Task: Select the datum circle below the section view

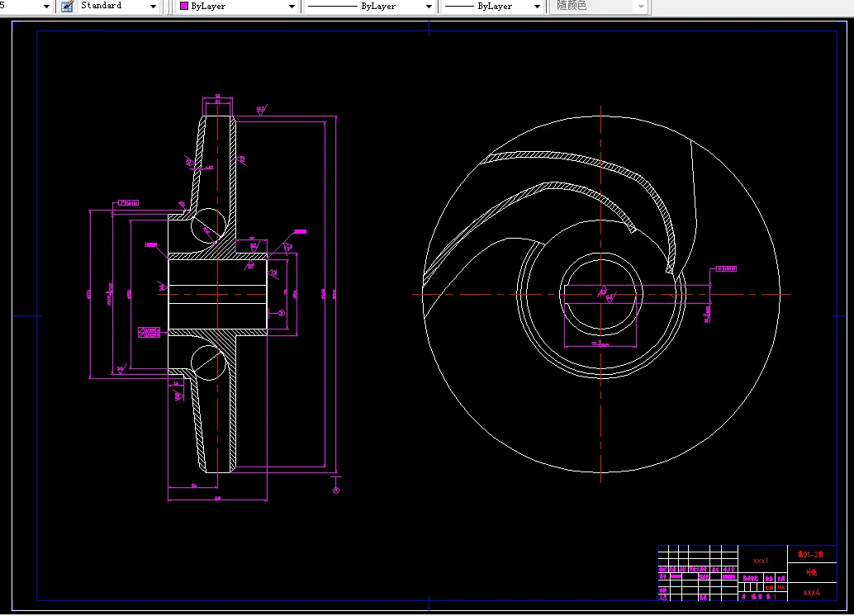Action: click(336, 490)
